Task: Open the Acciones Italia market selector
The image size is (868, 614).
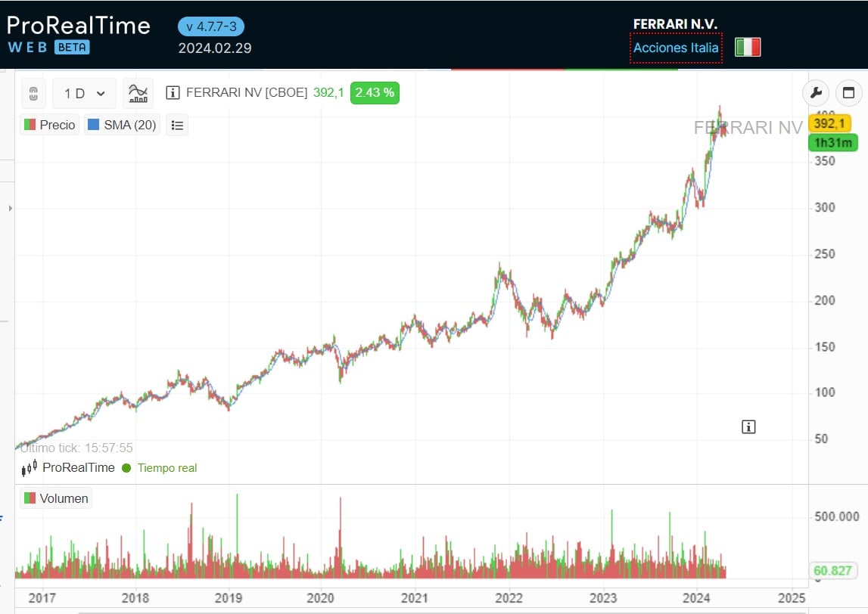Action: [x=676, y=47]
